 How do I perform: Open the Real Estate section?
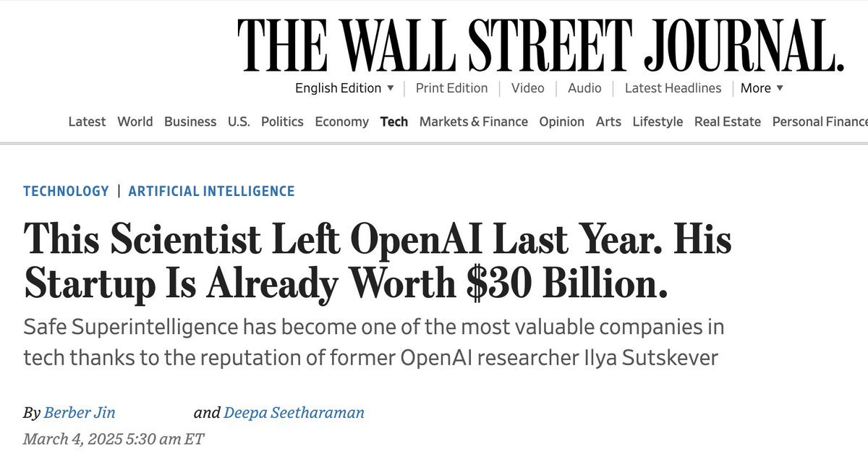point(727,121)
